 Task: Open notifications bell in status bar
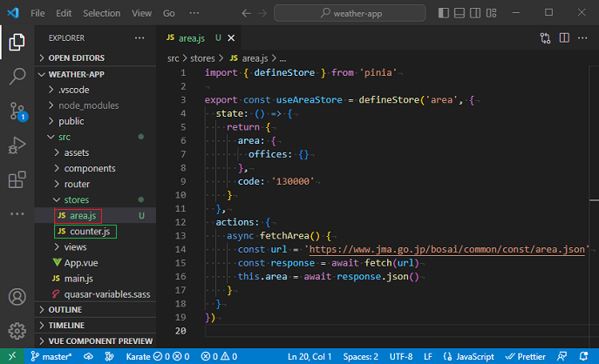pyautogui.click(x=583, y=356)
